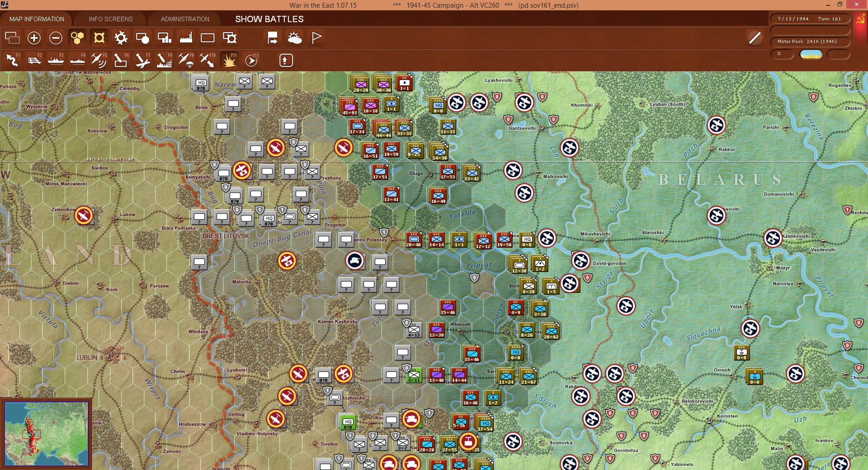This screenshot has width=868, height=470.
Task: Show weather using the sun-cloud icon
Action: pyautogui.click(x=295, y=38)
